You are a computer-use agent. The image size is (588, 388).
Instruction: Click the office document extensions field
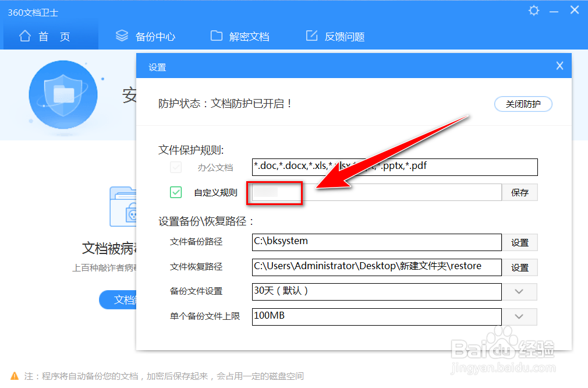[x=395, y=167]
